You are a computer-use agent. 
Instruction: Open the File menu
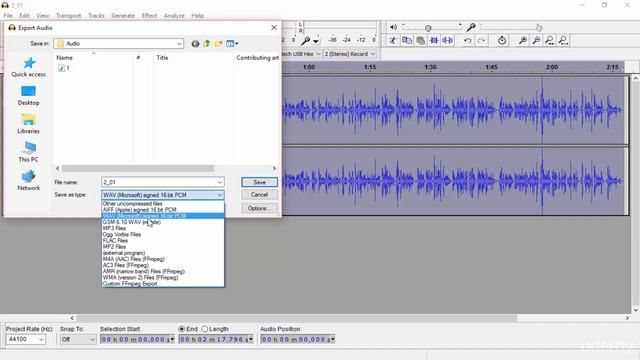pyautogui.click(x=8, y=16)
